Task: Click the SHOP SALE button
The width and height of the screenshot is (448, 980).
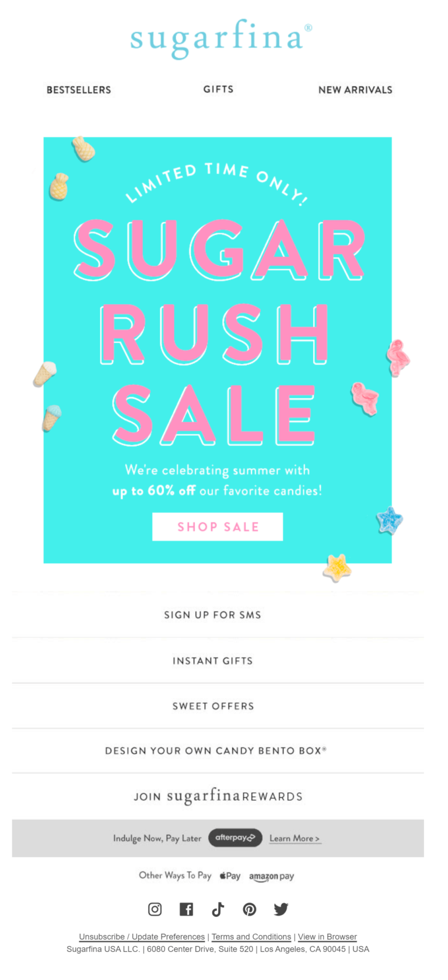Action: 218,526
